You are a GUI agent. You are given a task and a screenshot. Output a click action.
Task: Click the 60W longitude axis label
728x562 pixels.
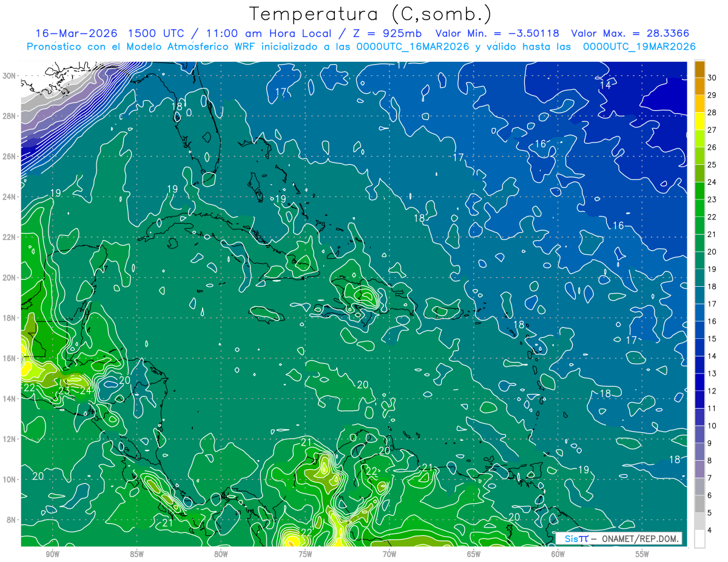(558, 554)
